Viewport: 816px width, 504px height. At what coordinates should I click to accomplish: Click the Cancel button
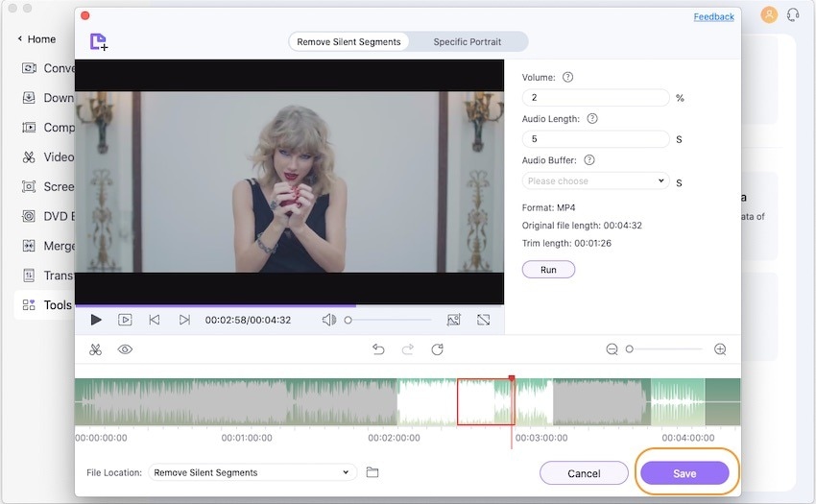(x=584, y=473)
